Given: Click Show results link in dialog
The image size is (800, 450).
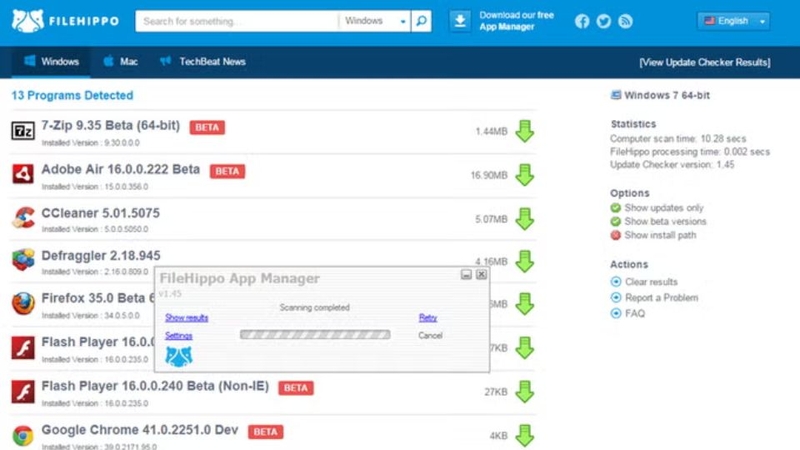Looking at the screenshot, I should [187, 318].
